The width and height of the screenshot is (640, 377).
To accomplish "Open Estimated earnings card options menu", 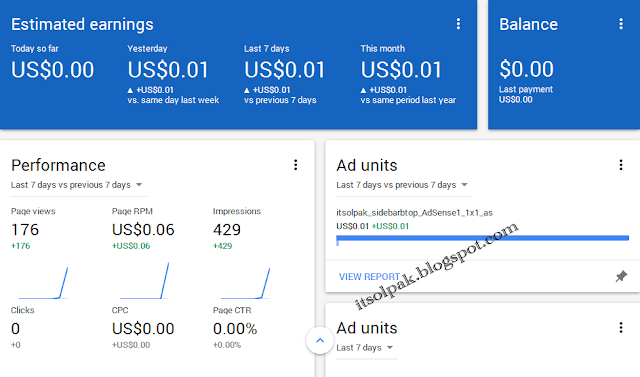I will [x=458, y=24].
